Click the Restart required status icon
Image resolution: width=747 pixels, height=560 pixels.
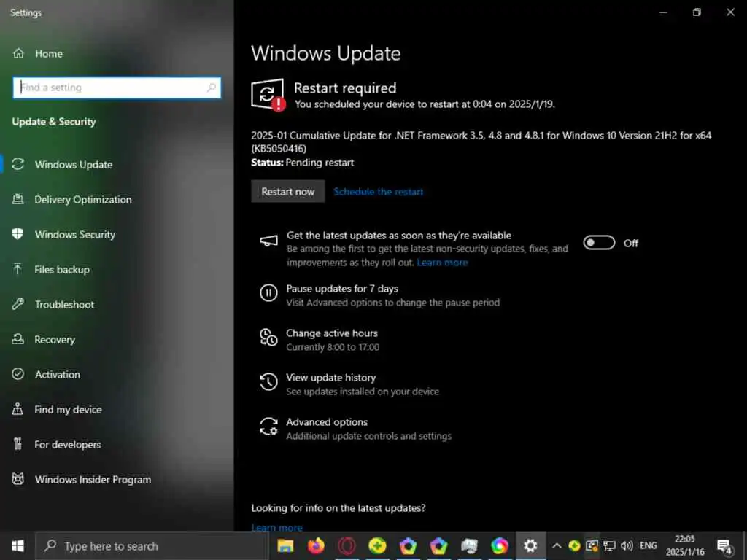point(268,95)
